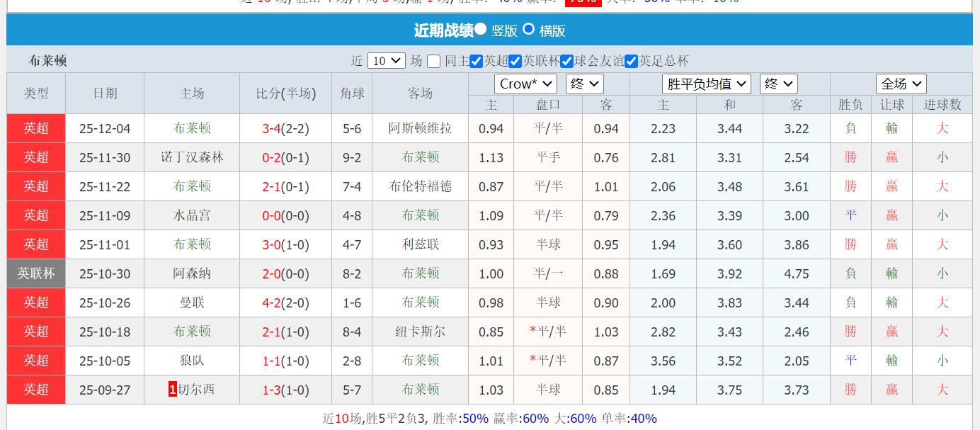Select the 横版 horizontal layout radio button
Screen dimensions: 980x430
(x=528, y=30)
